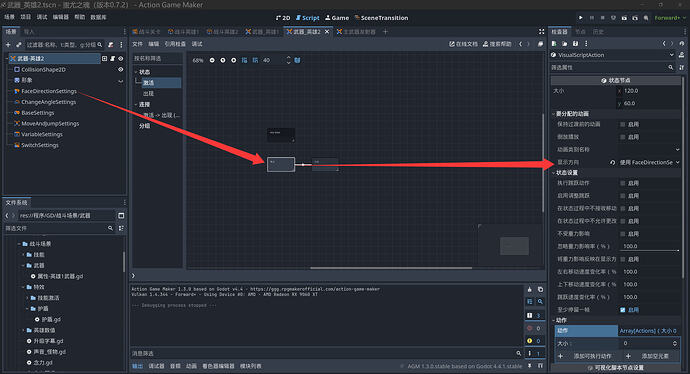690x374 pixels.
Task: Open the Script workspace
Action: coord(308,18)
